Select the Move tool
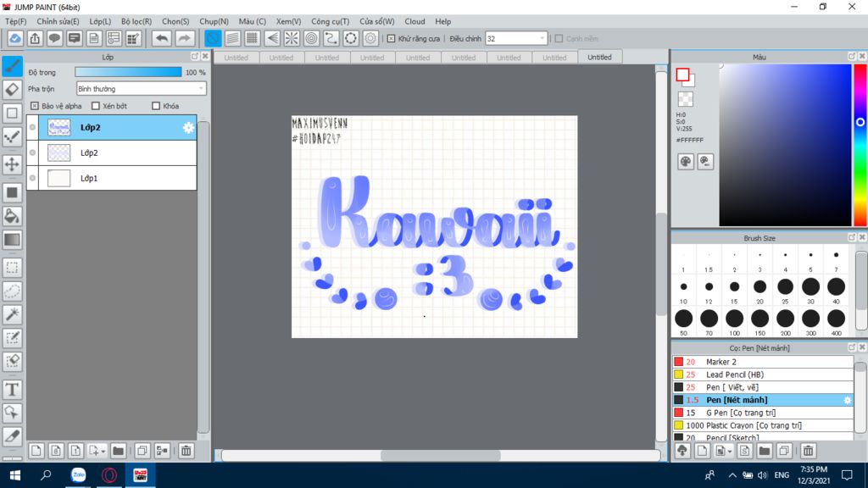Viewport: 868px width, 488px height. [x=12, y=164]
